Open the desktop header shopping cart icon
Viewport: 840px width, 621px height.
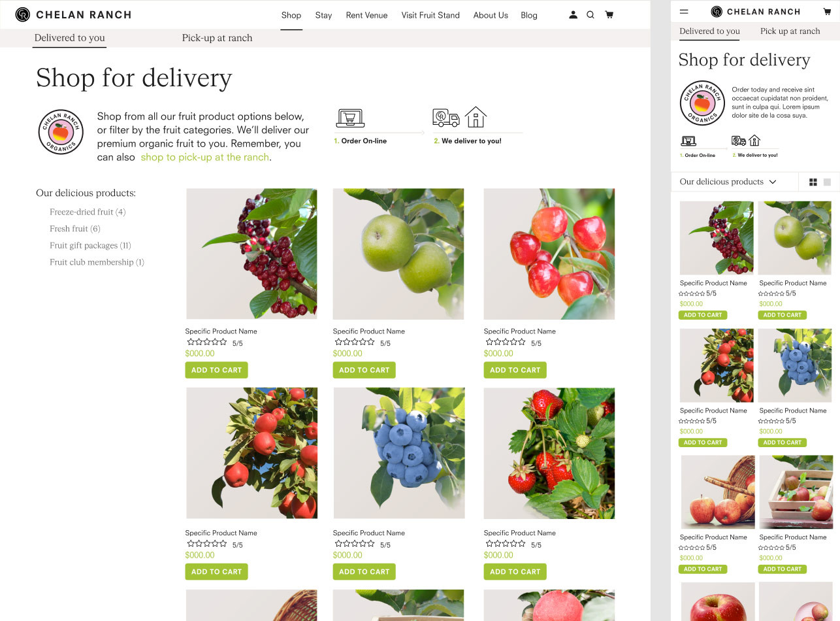tap(609, 14)
